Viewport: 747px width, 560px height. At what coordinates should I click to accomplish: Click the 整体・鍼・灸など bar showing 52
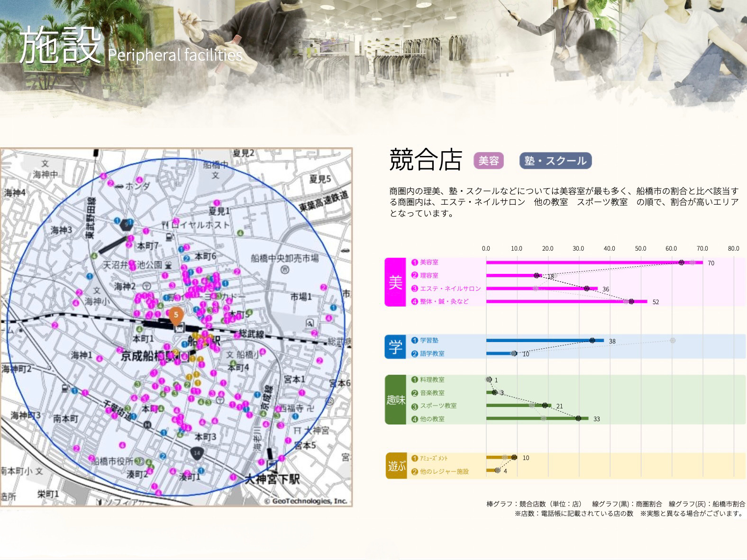point(564,301)
